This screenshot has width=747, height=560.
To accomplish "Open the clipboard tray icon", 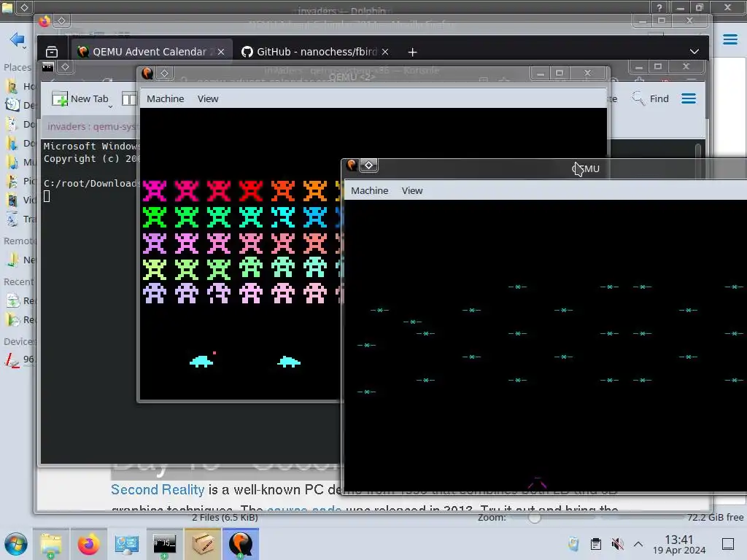I will (595, 544).
